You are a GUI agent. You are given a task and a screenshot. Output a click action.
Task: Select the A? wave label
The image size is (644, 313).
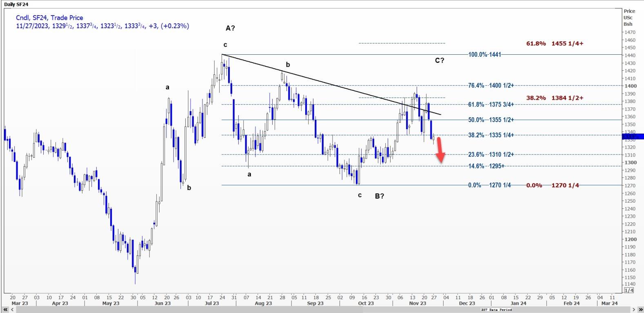pos(230,28)
